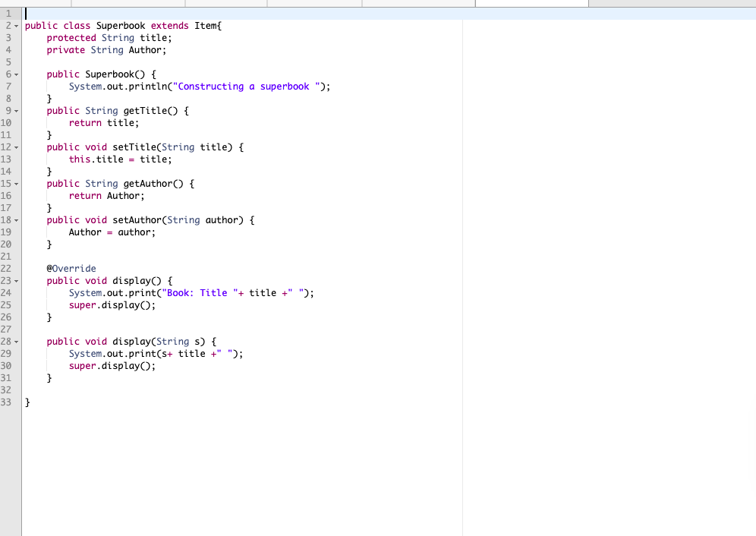Click line number 21 in the gutter

point(6,256)
